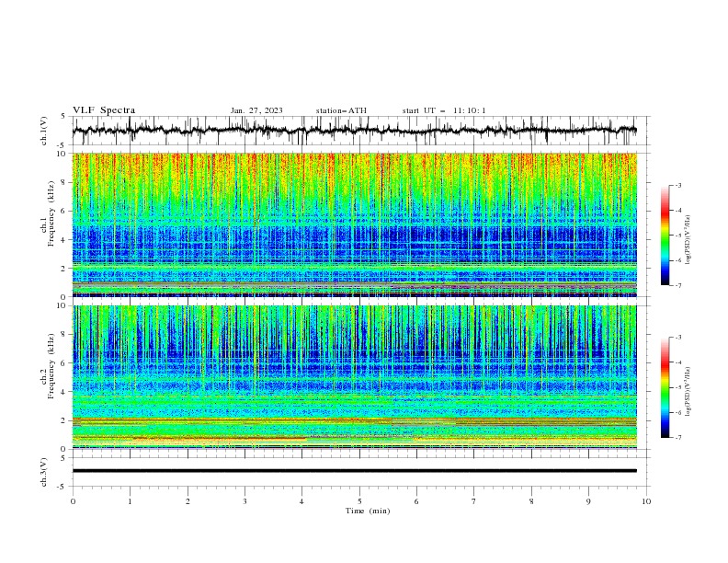Click the 6 kHz tick on ch.1 spectrogram
This screenshot has height=563, width=728.
click(x=64, y=211)
